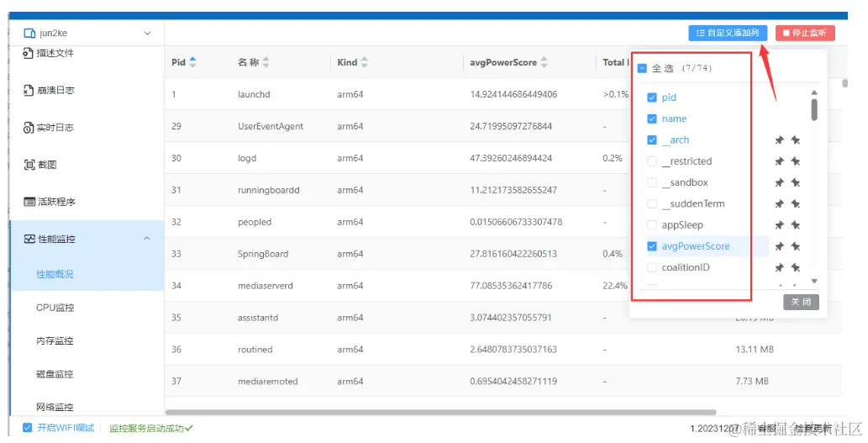Click the column list scroll-up arrow
Viewport: 868px width, 443px height.
pos(813,92)
